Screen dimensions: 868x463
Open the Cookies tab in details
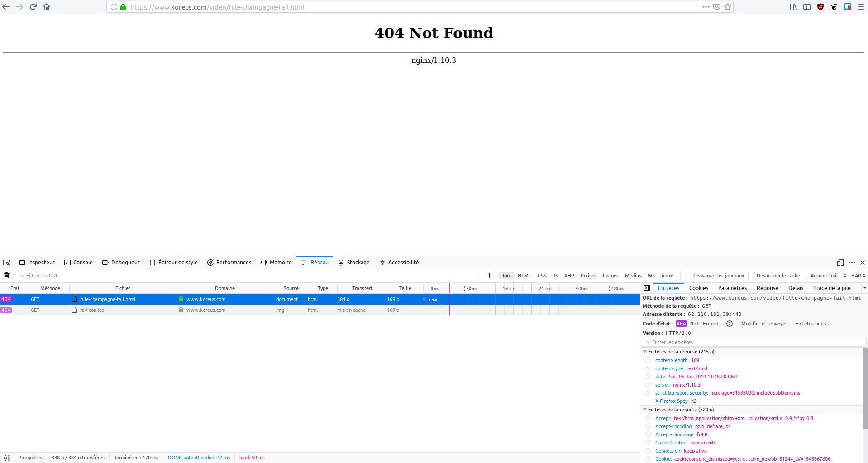pyautogui.click(x=698, y=288)
